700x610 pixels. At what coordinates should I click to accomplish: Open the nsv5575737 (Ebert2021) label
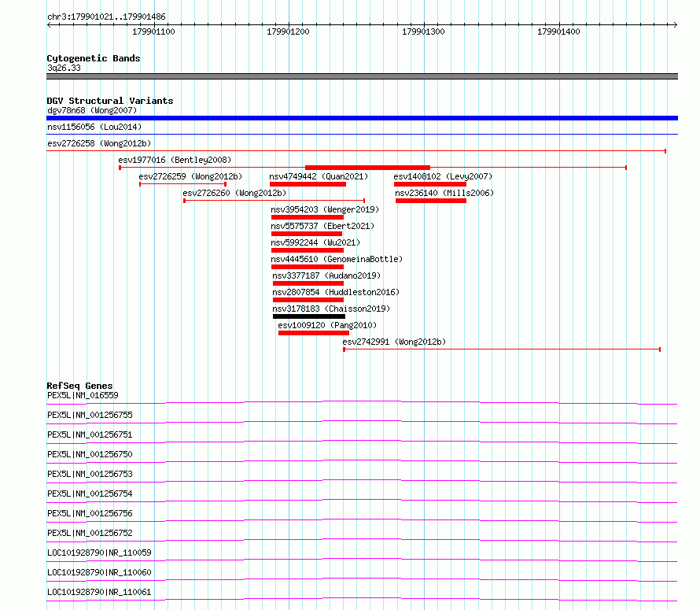(322, 226)
